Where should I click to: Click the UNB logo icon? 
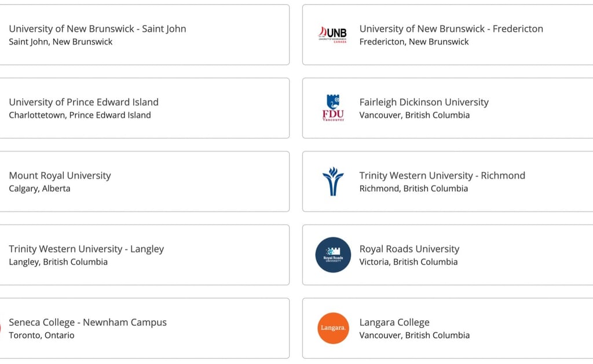332,35
